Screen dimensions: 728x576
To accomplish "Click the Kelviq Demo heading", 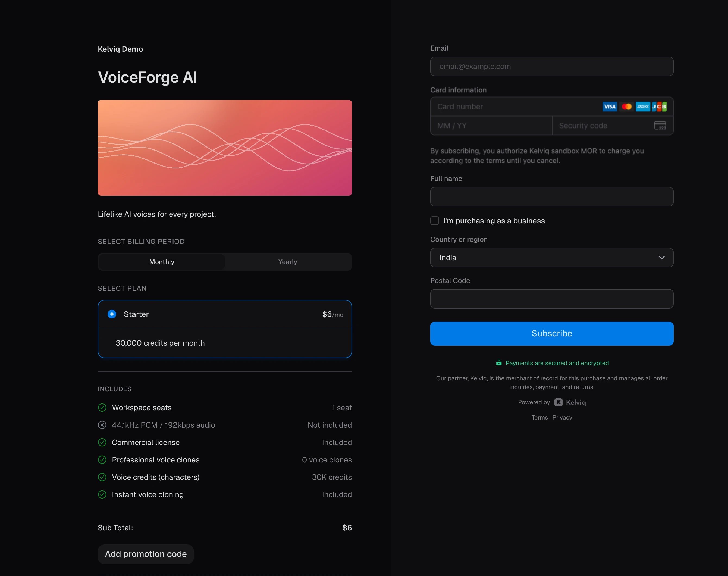I will (120, 49).
